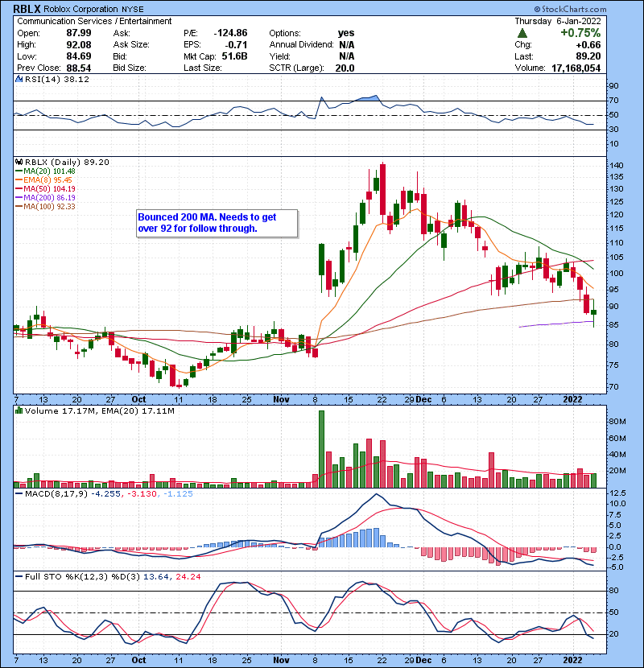644x668 pixels.
Task: Click the 70 level on the RSI scale
Action: pyautogui.click(x=614, y=101)
